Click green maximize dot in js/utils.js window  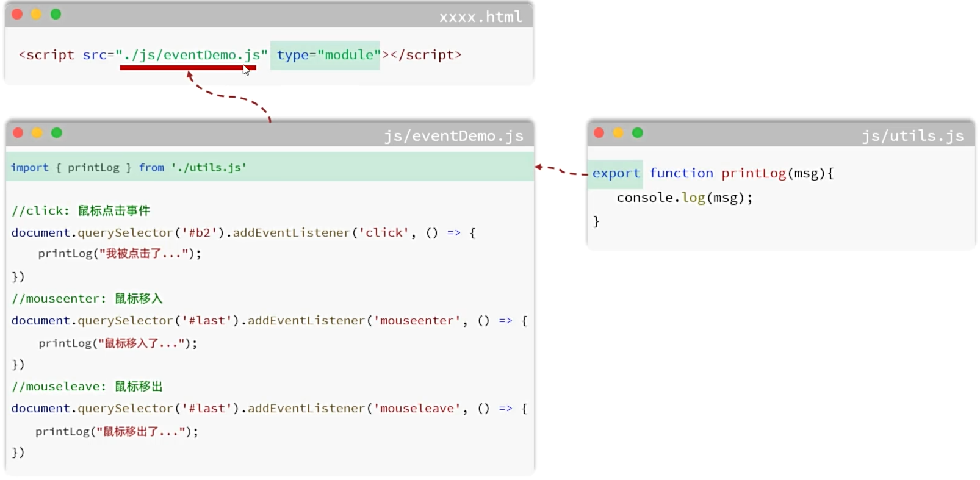[638, 132]
